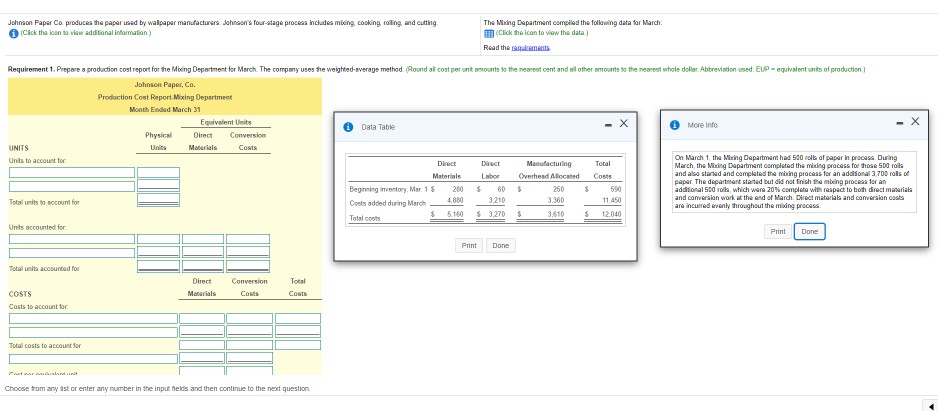Click Physical Units field for Total units accounted for

(159, 266)
